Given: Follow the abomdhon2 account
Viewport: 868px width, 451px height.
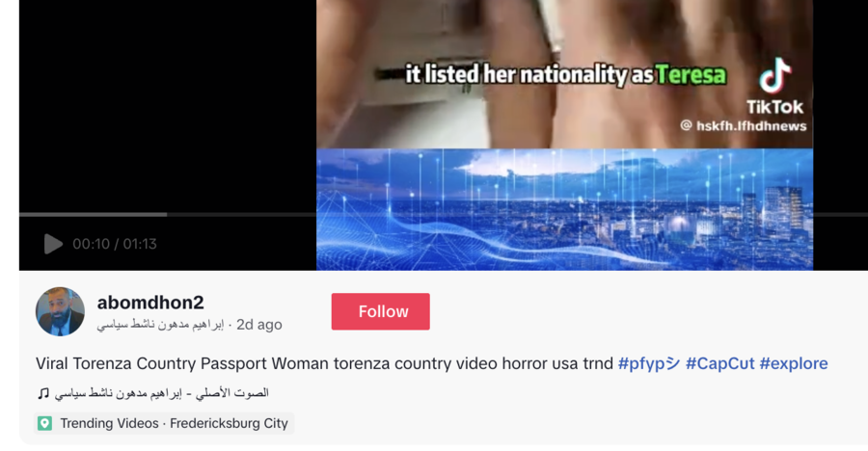Looking at the screenshot, I should click(x=380, y=311).
